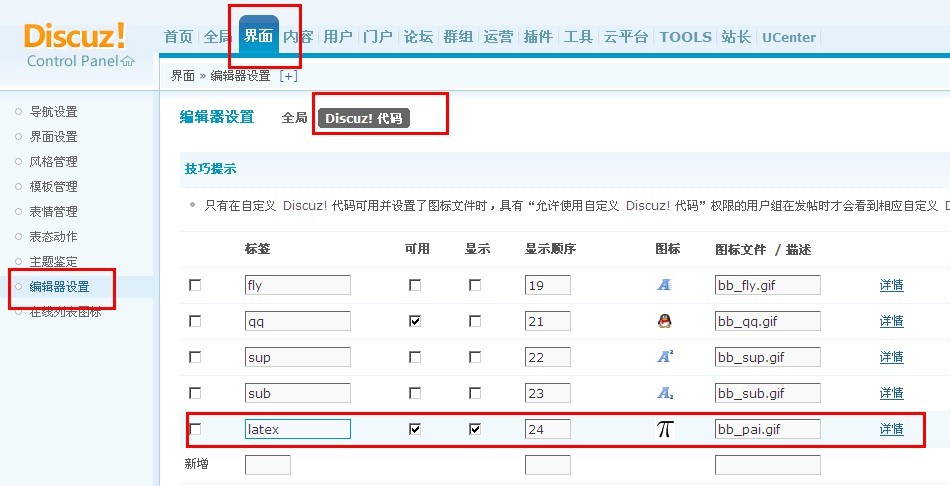Screen dimensions: 950x486
Task: Click the new icon file field in 新增 row
Action: (768, 465)
